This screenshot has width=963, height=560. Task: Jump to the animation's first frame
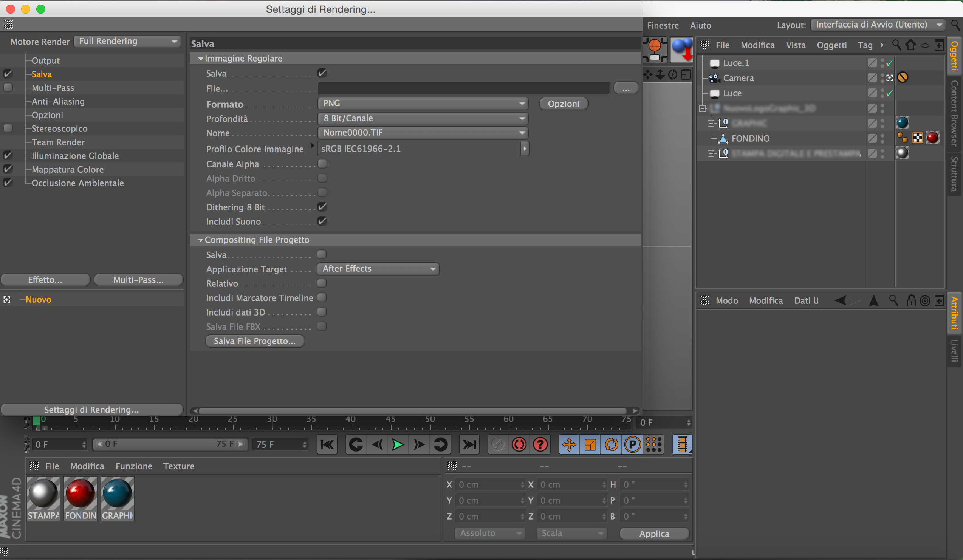tap(327, 444)
